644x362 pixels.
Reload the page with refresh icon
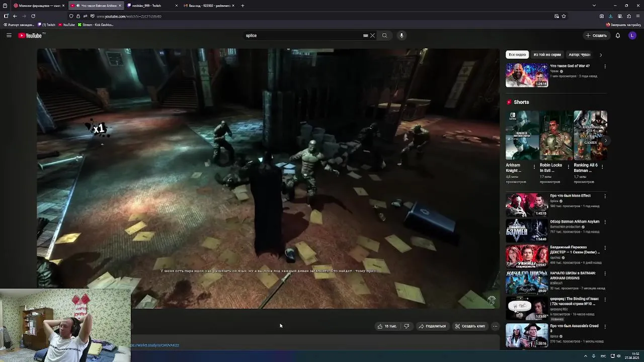[33, 16]
